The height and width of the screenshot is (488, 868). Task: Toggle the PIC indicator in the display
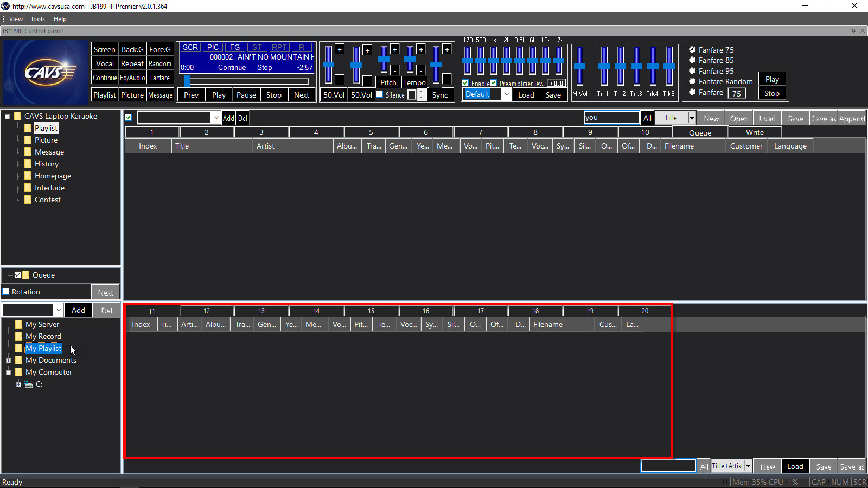[x=213, y=47]
